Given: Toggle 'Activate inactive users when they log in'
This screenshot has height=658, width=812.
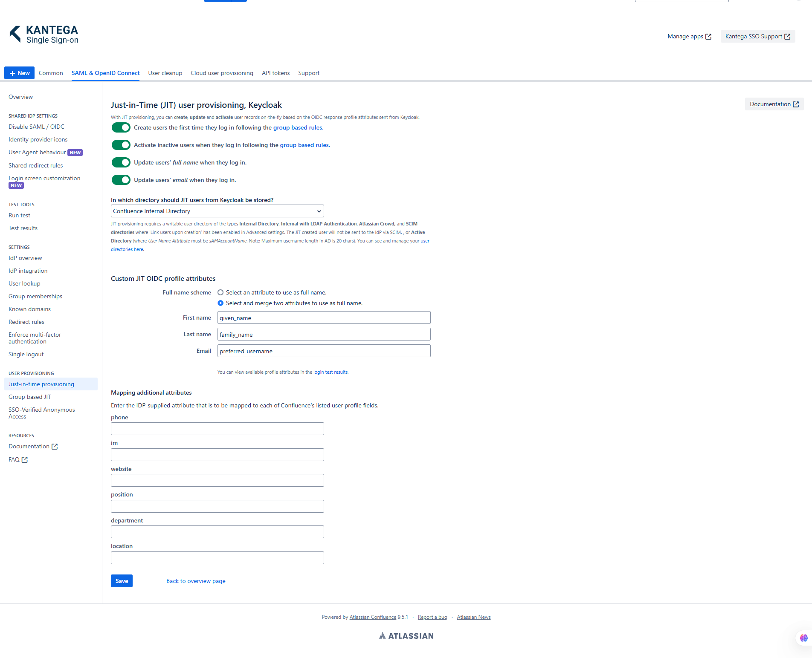Looking at the screenshot, I should (121, 145).
